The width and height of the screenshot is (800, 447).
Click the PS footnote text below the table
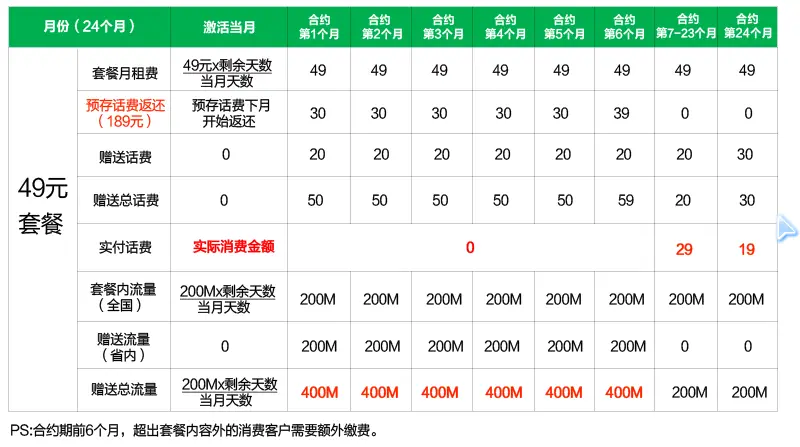pyautogui.click(x=193, y=432)
